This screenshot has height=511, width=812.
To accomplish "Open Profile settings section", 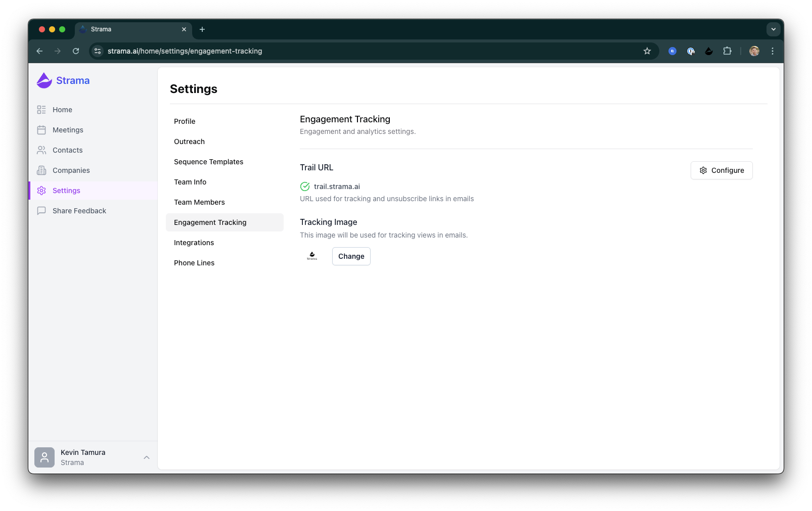I will click(x=224, y=121).
